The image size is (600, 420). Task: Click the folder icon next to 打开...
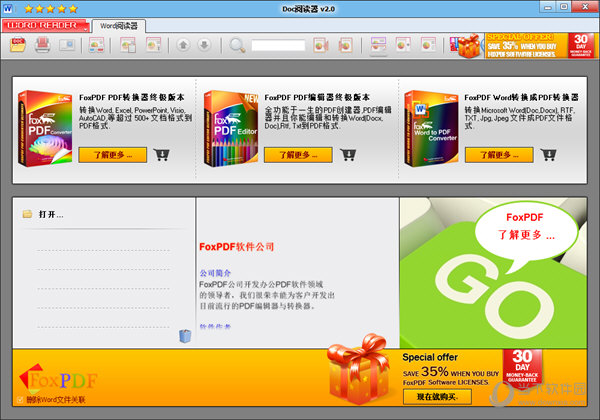(27, 214)
